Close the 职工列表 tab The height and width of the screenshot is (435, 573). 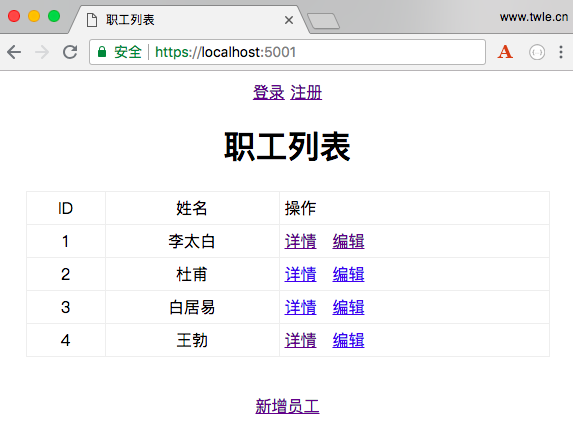pos(289,20)
